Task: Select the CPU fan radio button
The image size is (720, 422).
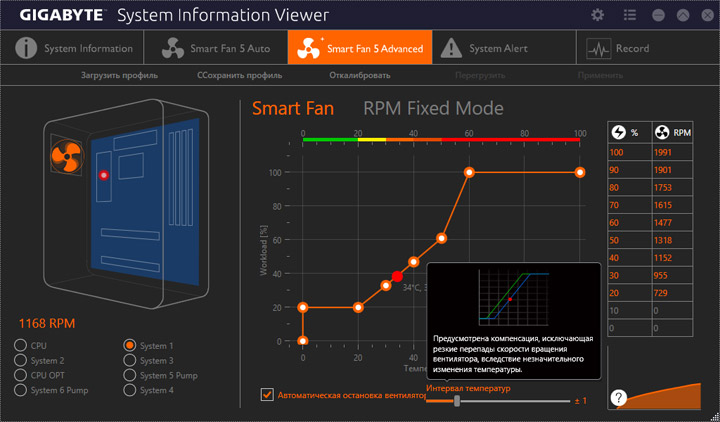Action: click(x=20, y=345)
